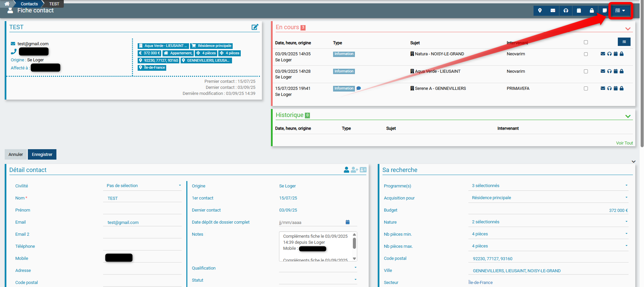The image size is (644, 287).
Task: Select the TEST breadcrumb tab
Action: 54,4
